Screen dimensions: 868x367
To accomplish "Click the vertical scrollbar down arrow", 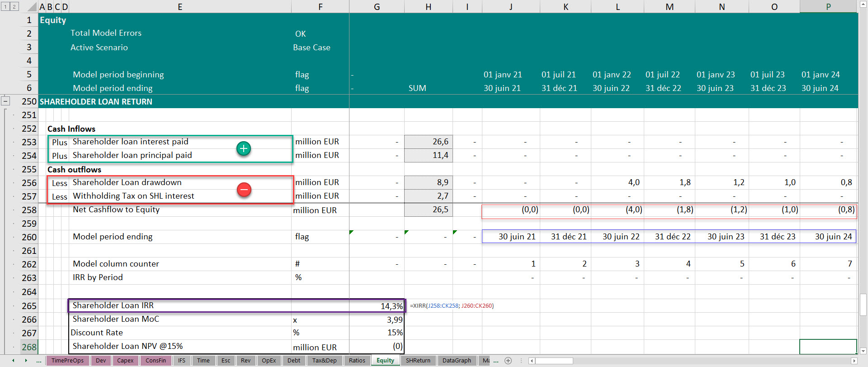I will (x=863, y=351).
